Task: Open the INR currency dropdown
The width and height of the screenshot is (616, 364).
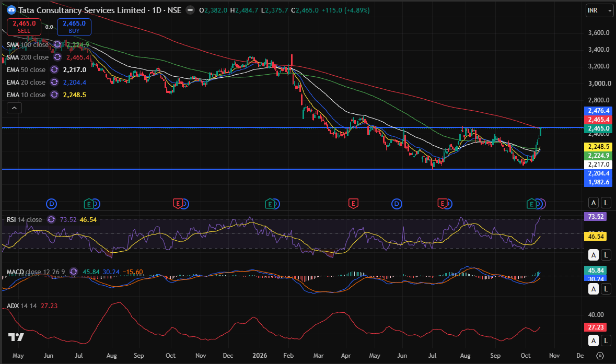Action: [600, 10]
